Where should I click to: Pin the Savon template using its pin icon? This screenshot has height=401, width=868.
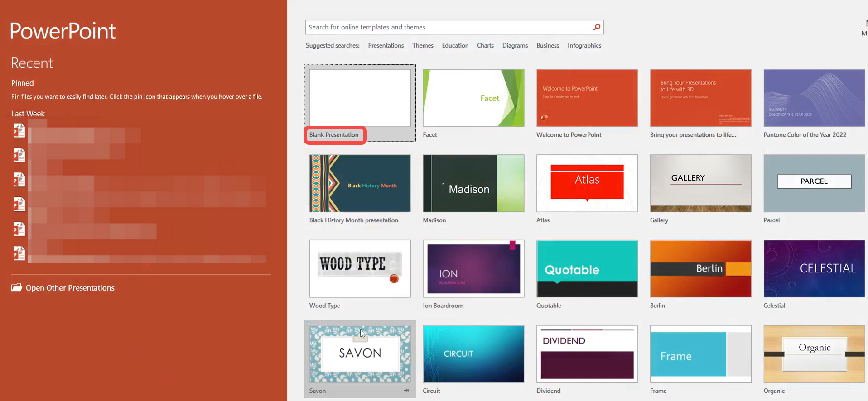[406, 391]
